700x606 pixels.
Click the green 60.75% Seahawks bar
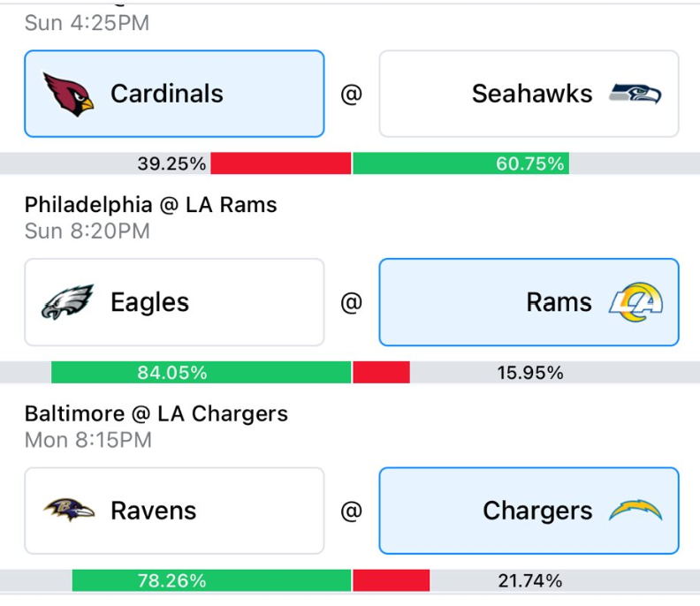click(460, 163)
